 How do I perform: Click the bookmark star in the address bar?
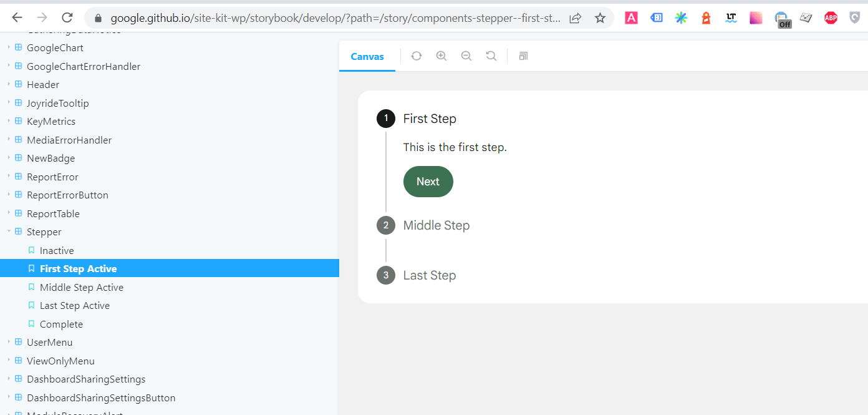[599, 17]
